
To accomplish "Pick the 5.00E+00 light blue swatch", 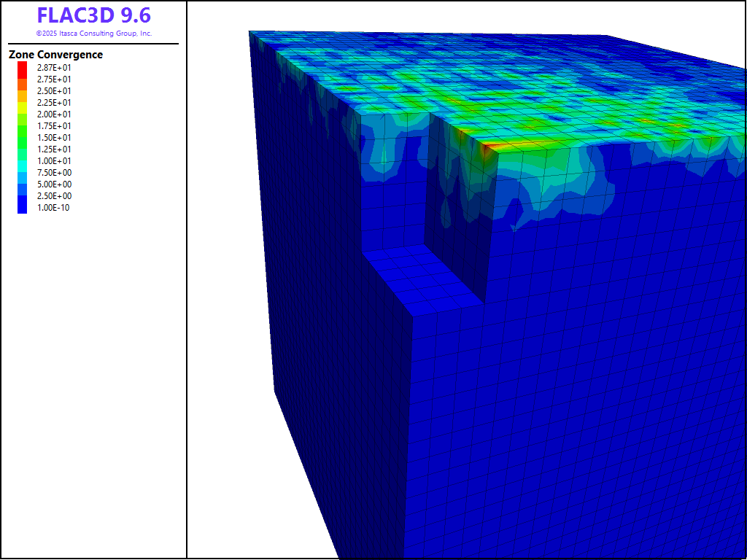I will (22, 184).
